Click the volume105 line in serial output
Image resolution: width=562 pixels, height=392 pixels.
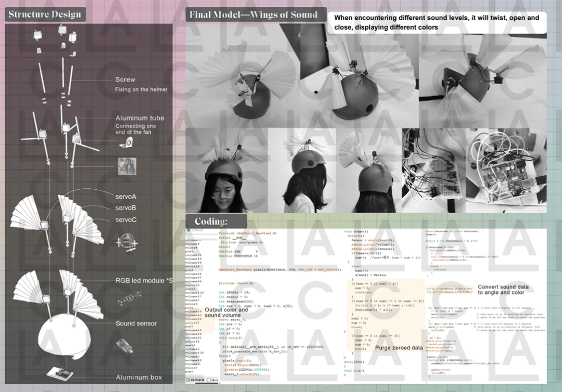tap(194, 352)
